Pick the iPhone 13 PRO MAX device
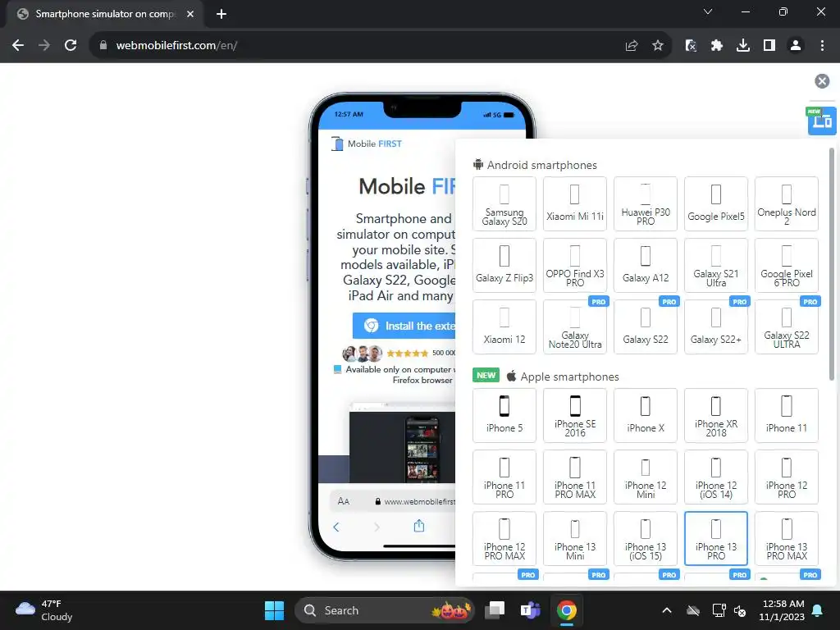Viewport: 840px width, 630px height. 787,538
